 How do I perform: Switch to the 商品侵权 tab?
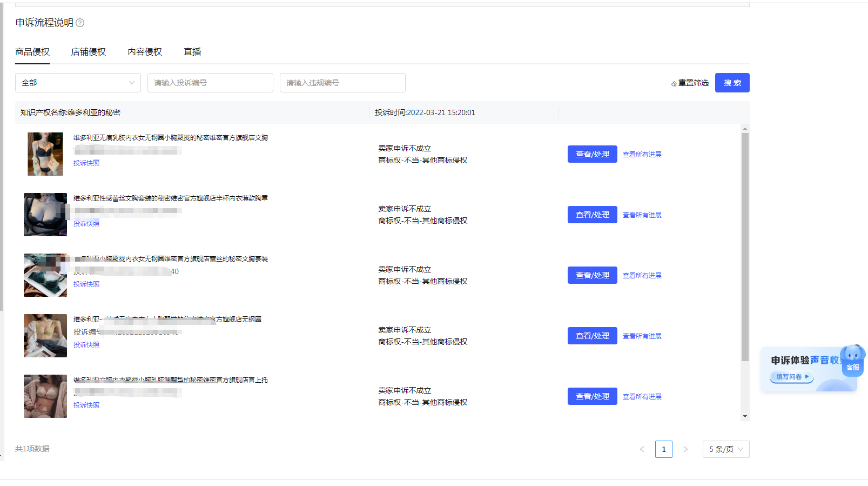32,52
